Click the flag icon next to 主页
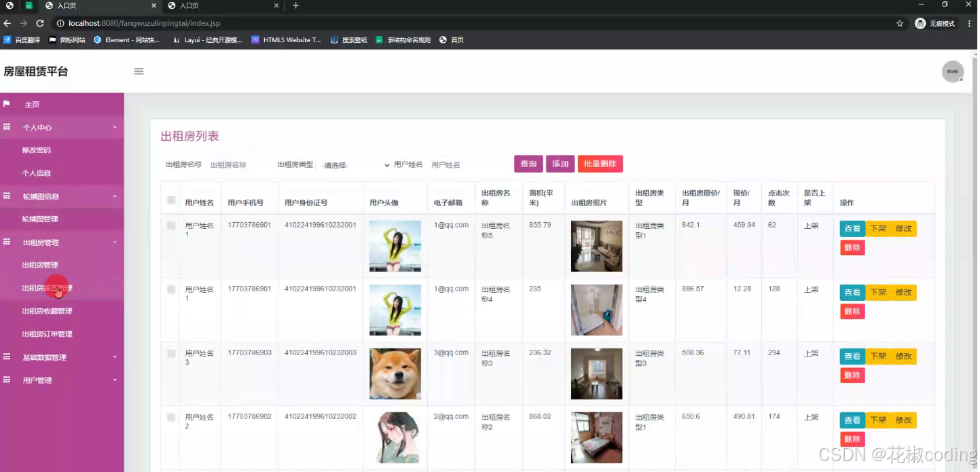The image size is (980, 472). (7, 104)
